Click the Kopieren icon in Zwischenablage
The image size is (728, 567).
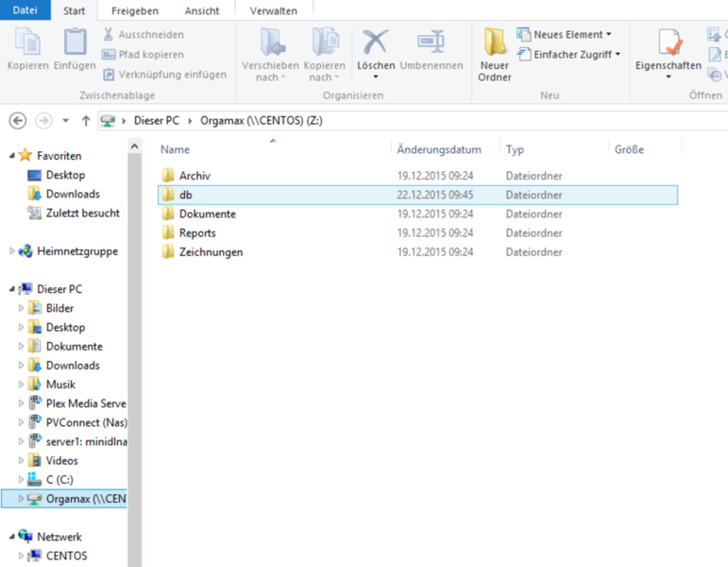click(x=28, y=42)
